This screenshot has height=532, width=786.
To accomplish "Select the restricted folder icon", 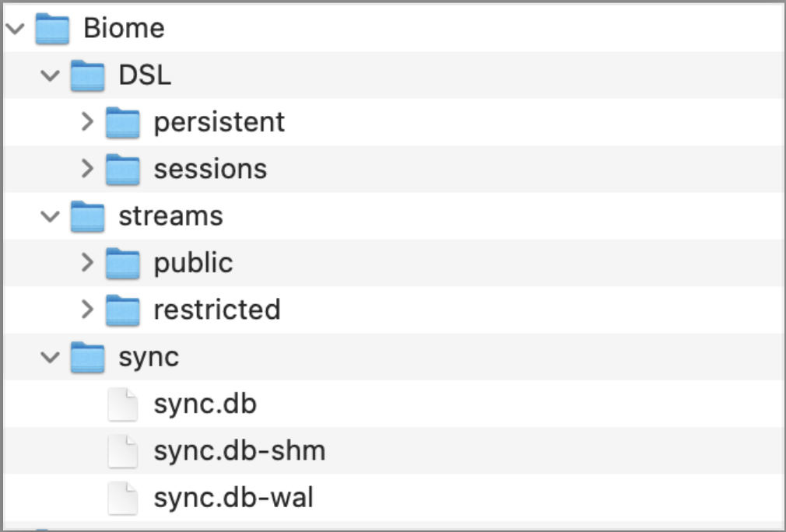I will (x=123, y=310).
